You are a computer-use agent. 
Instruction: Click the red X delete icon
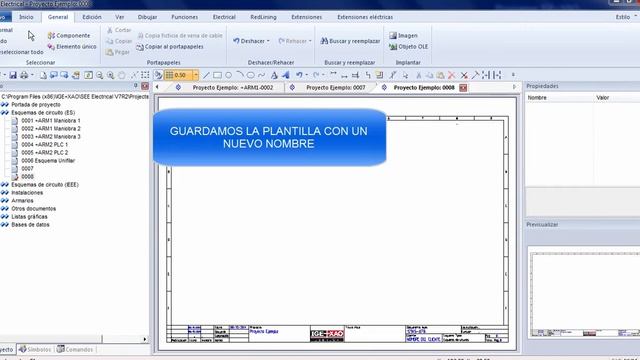click(451, 75)
